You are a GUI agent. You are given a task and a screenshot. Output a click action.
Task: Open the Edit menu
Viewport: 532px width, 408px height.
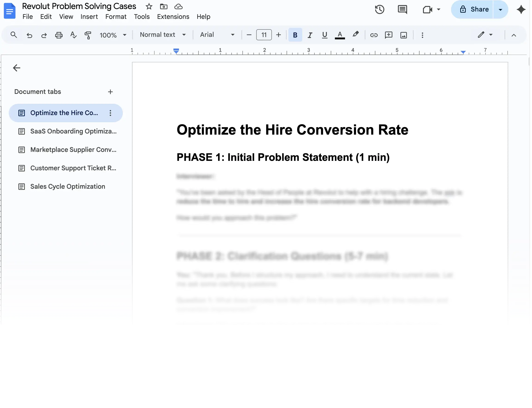[x=46, y=17]
